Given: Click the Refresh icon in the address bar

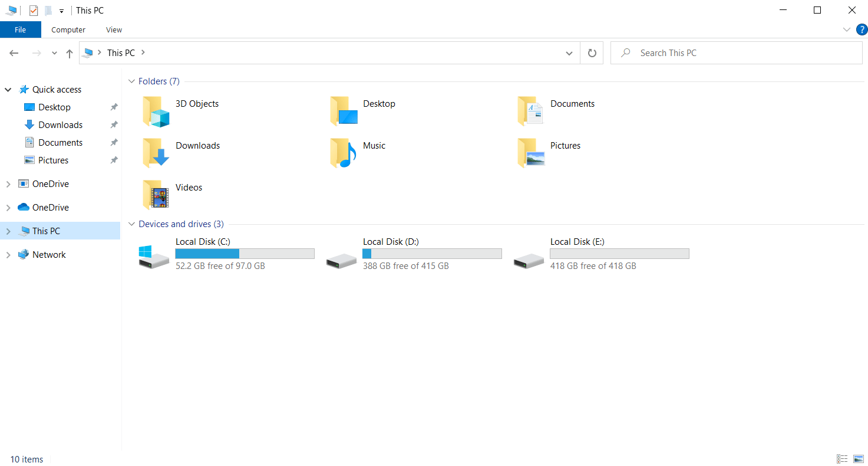Looking at the screenshot, I should 591,52.
